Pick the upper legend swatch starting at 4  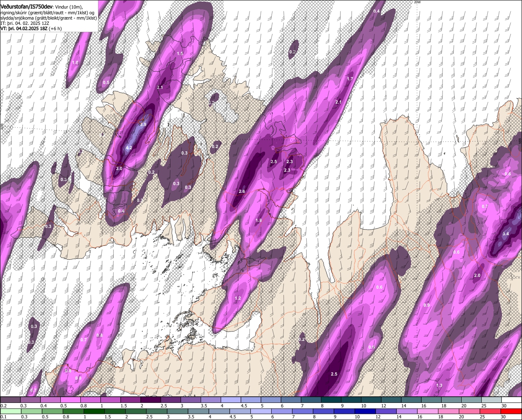click(231, 400)
